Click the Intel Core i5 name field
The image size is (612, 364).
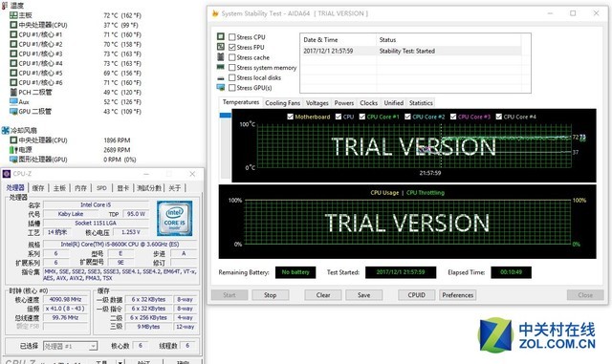pos(96,204)
